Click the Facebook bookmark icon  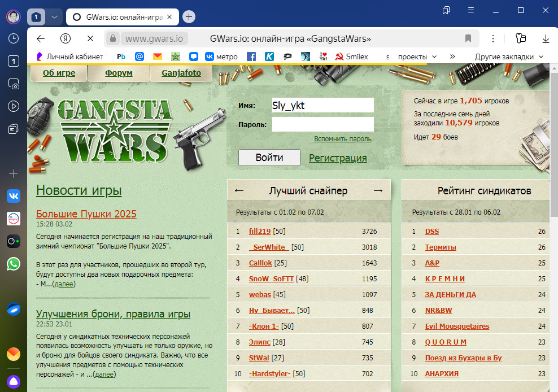[x=251, y=56]
